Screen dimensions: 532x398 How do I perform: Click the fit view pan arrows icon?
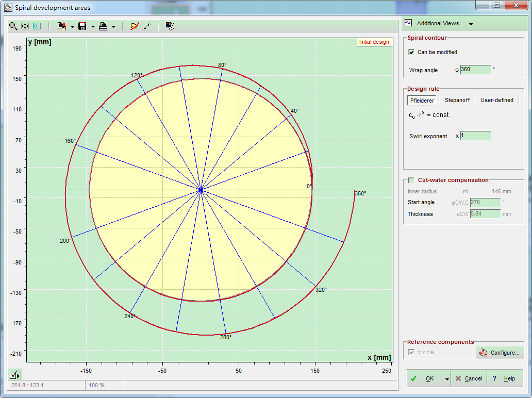pyautogui.click(x=25, y=26)
